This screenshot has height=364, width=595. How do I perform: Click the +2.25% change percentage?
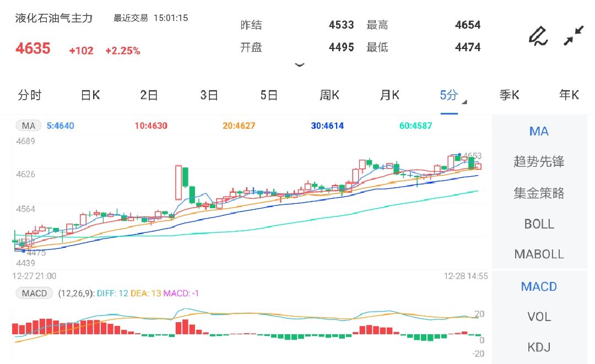(122, 51)
